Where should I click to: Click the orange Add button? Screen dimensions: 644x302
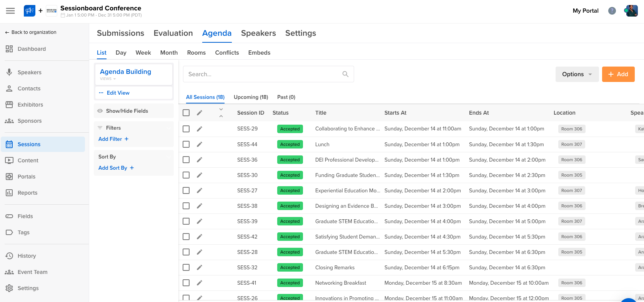(x=618, y=74)
